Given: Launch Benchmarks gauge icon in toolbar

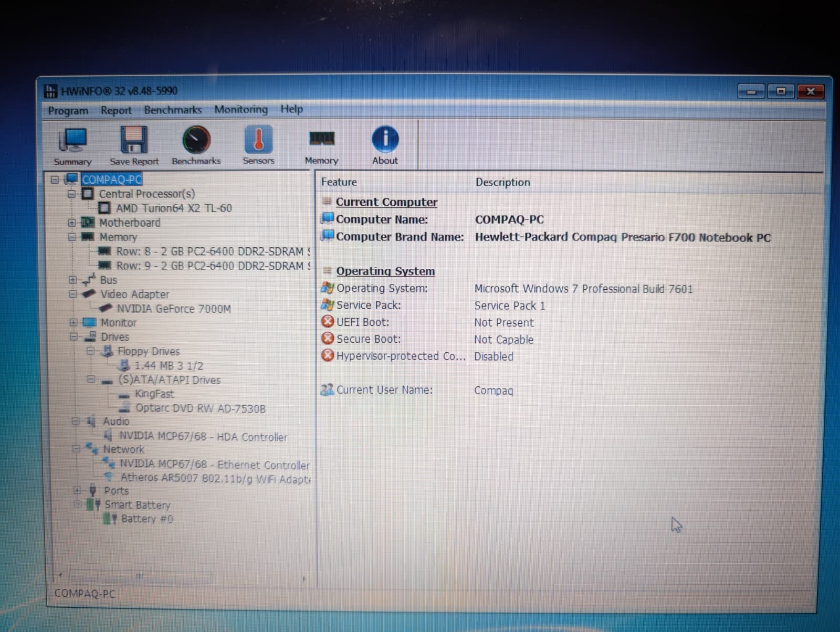Looking at the screenshot, I should pos(196,140).
